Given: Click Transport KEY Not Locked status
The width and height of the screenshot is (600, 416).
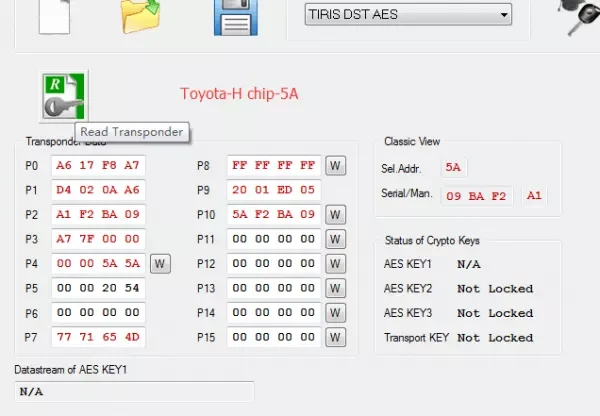Looking at the screenshot, I should [x=495, y=338].
